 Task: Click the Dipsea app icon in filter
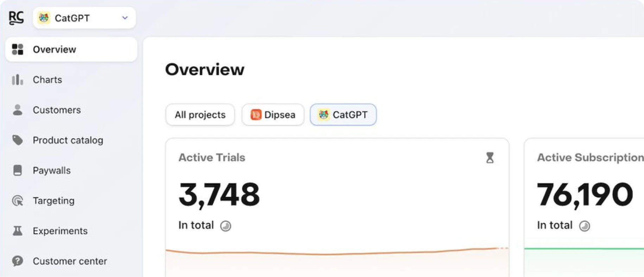(x=256, y=115)
